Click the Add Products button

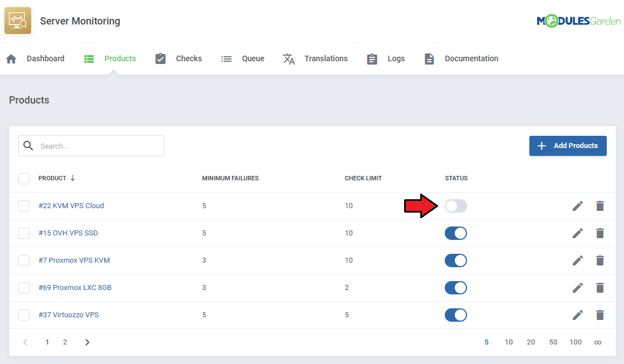(568, 146)
